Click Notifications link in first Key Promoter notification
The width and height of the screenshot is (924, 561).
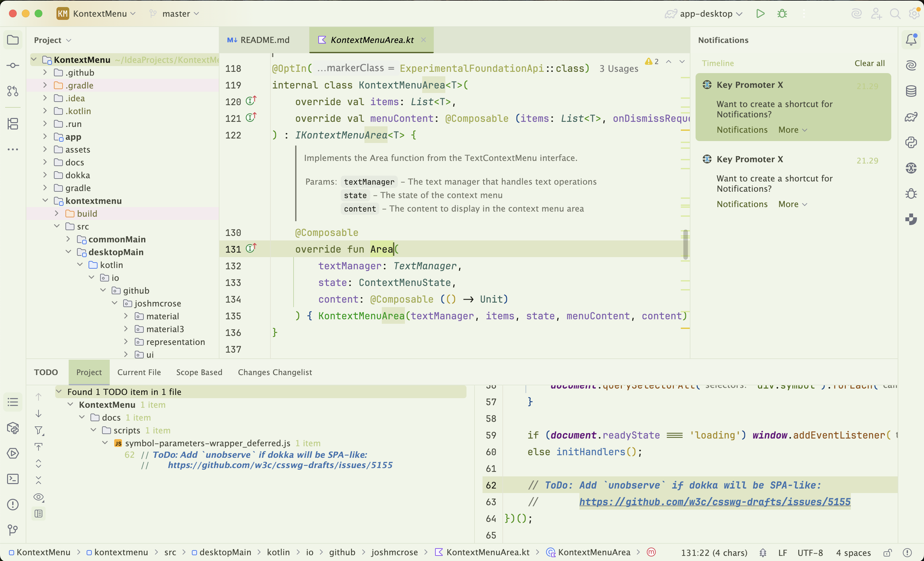point(742,130)
